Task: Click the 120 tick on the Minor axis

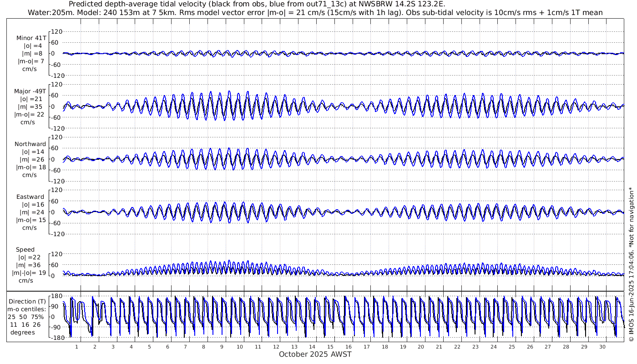Action: [x=56, y=31]
